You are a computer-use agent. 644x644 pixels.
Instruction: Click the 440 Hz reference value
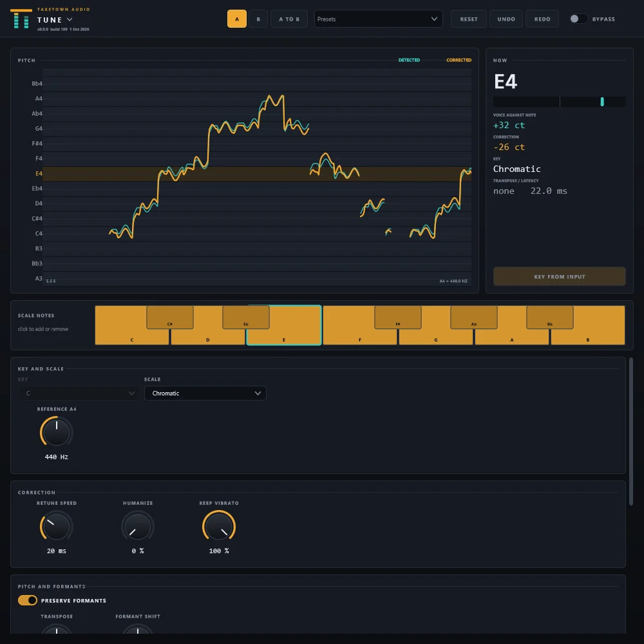(x=56, y=457)
